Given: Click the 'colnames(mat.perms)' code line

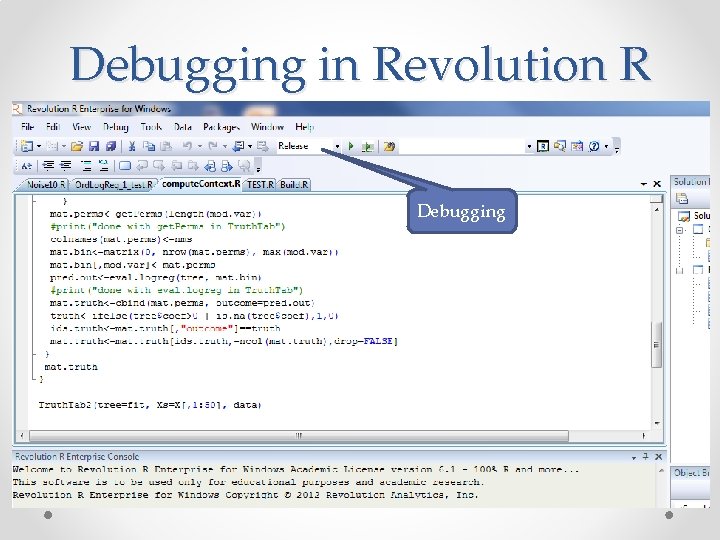Looking at the screenshot, I should tap(121, 239).
